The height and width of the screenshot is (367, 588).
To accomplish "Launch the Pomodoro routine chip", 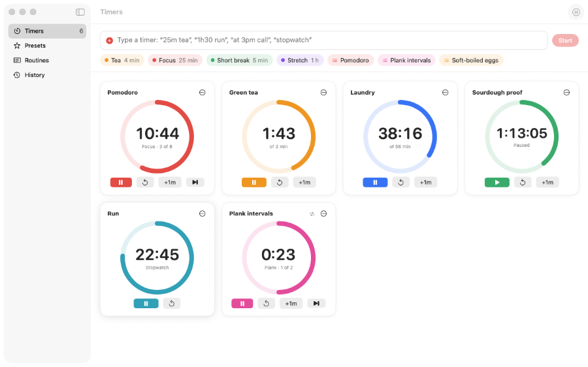I will point(351,60).
